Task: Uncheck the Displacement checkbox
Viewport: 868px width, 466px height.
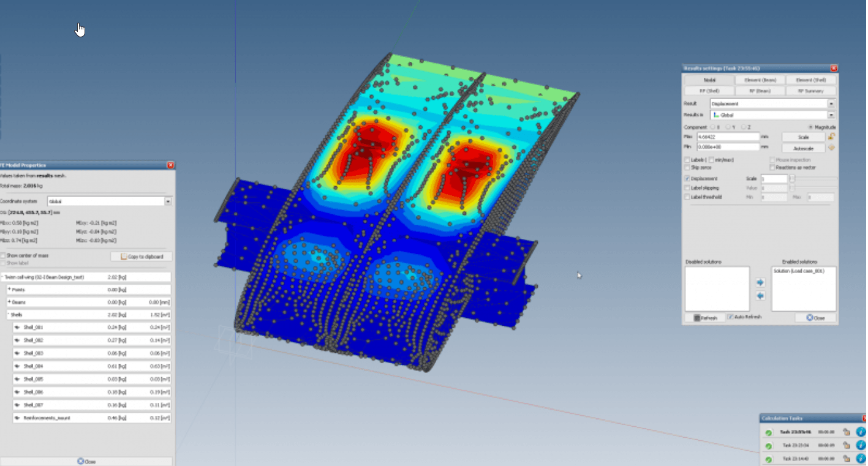Action: 687,179
